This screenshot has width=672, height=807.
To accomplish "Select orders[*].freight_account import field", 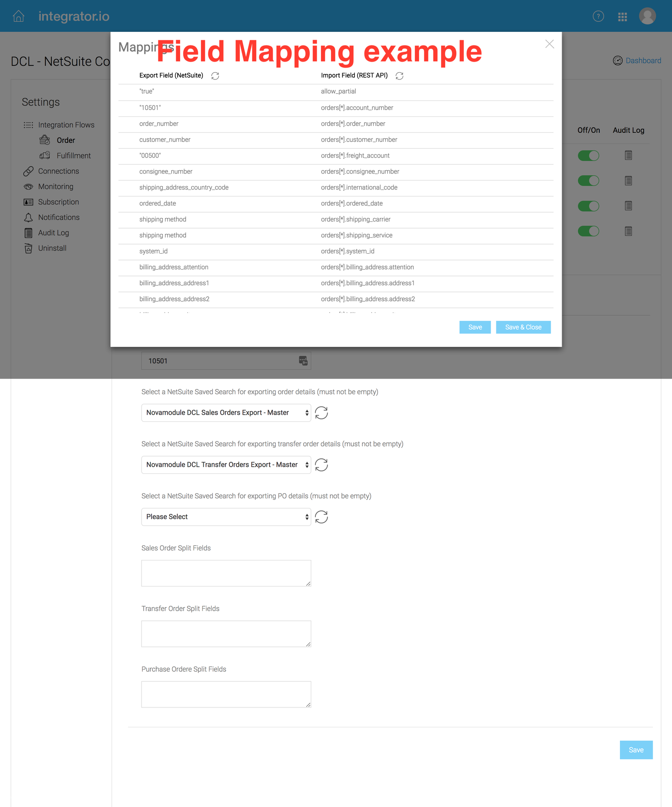I will click(x=355, y=155).
